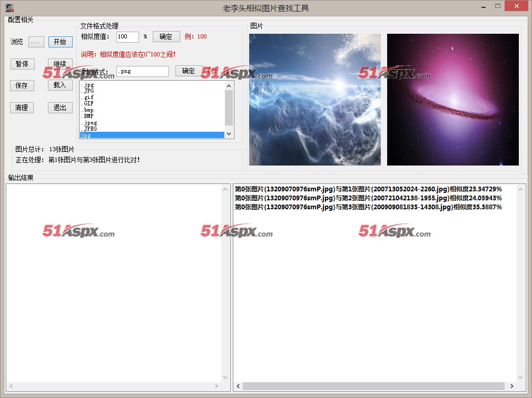The height and width of the screenshot is (398, 532).
Task: Load saved data with the 载入 button
Action: 60,85
